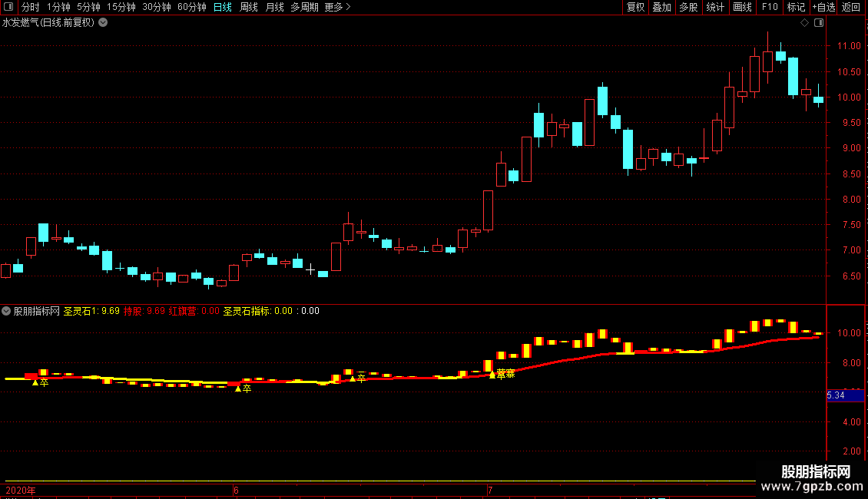Image resolution: width=868 pixels, height=499 pixels.
Task: Click the 5.34 price label on axis
Action: click(845, 395)
